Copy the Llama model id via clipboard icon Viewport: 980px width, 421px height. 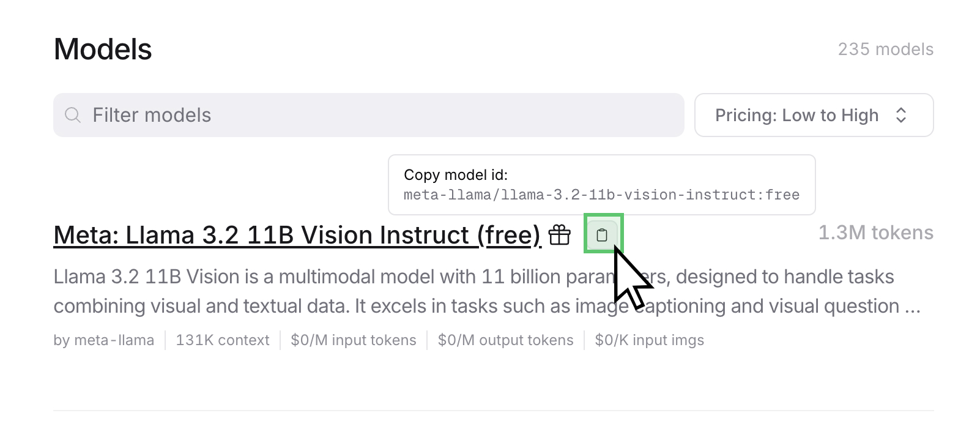[x=602, y=235]
